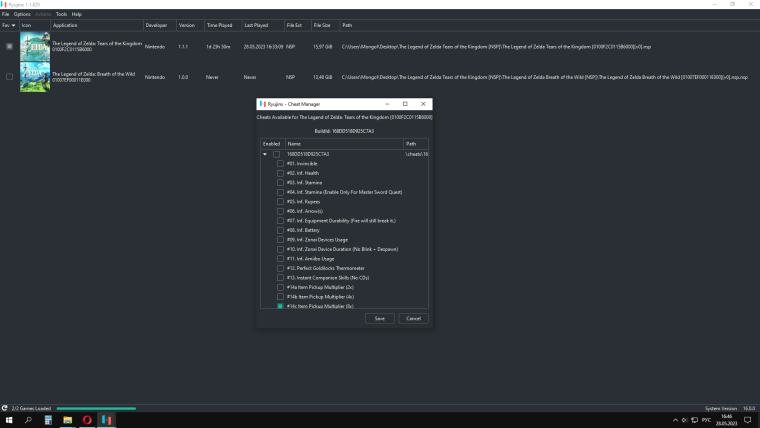Open network tray icon
760x428 pixels.
pyautogui.click(x=695, y=420)
